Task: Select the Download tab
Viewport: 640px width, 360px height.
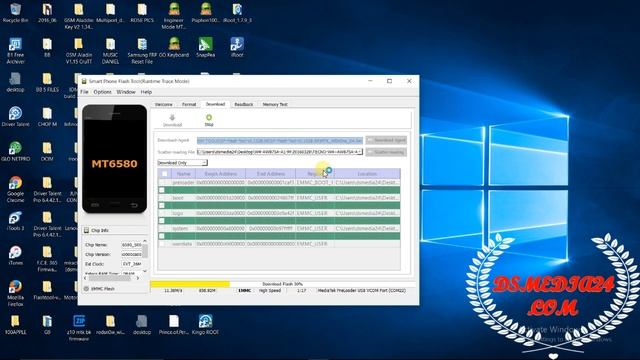Action: pos(215,104)
